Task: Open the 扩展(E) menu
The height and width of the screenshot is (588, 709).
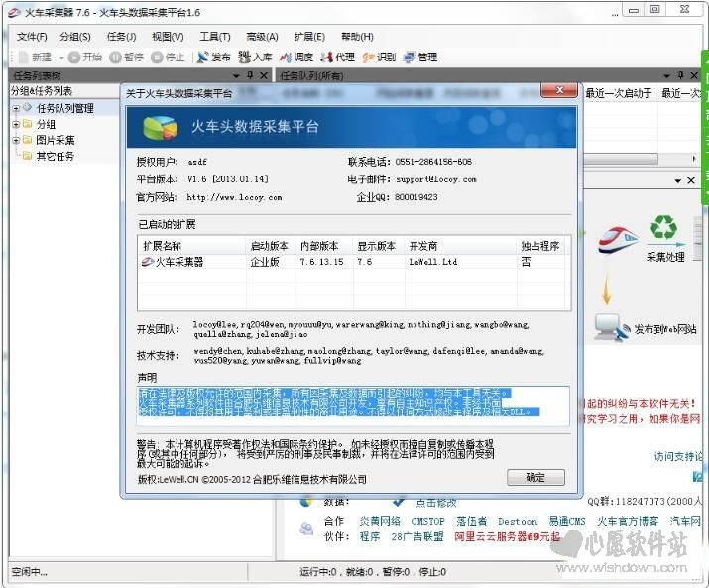Action: coord(309,37)
